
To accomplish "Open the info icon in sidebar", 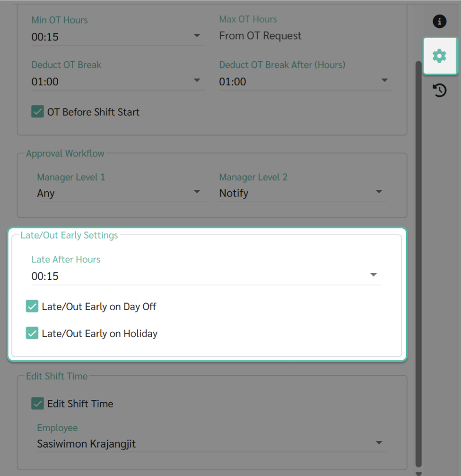I will (439, 22).
